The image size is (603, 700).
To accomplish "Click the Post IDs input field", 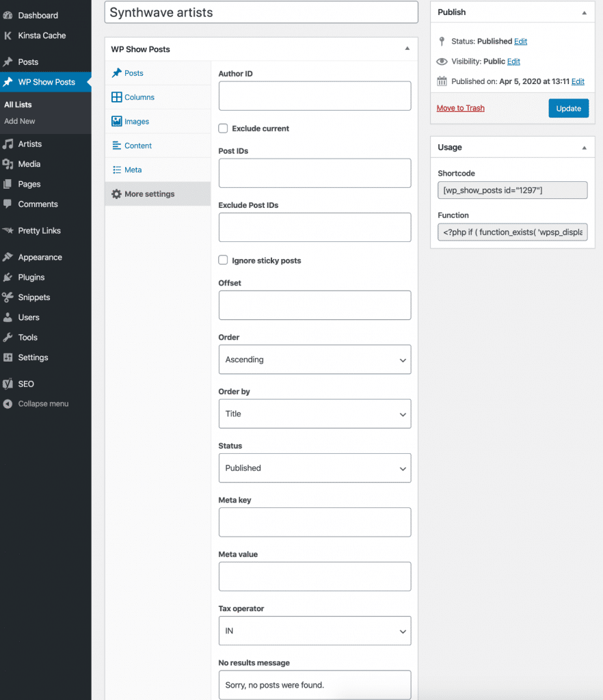I will click(314, 173).
